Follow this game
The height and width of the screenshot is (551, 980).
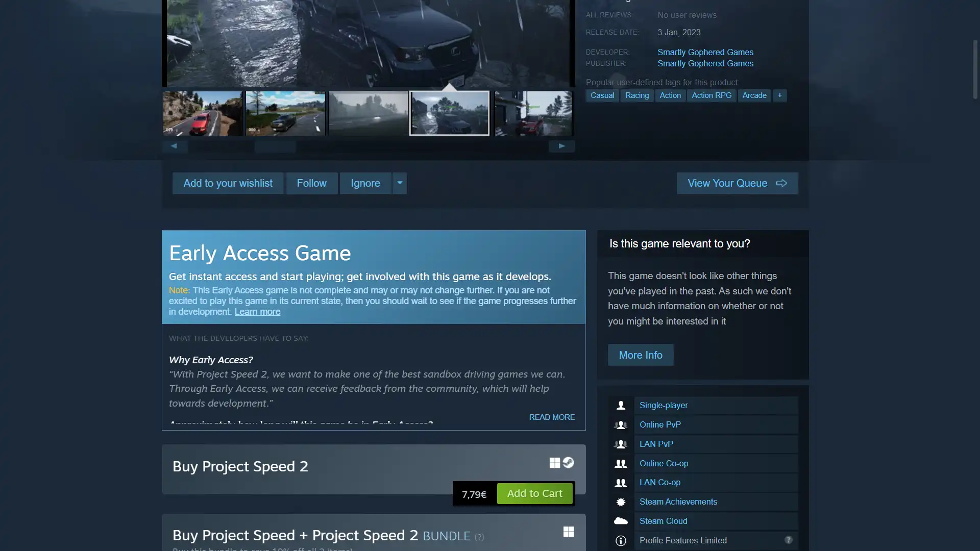[311, 183]
